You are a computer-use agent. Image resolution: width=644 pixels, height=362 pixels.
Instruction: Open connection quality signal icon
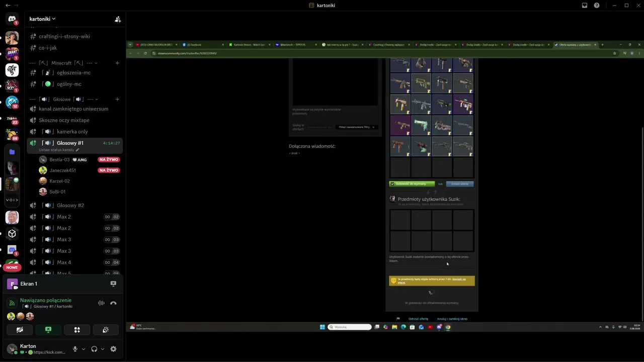(12, 303)
